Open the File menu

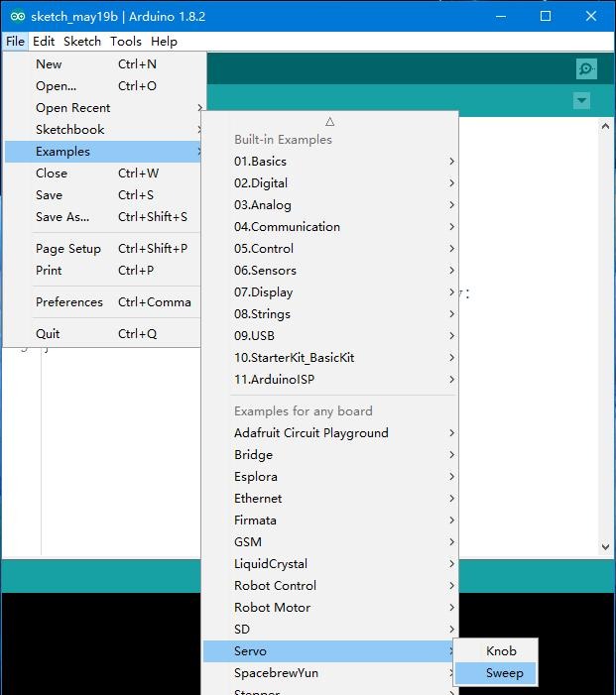coord(15,42)
